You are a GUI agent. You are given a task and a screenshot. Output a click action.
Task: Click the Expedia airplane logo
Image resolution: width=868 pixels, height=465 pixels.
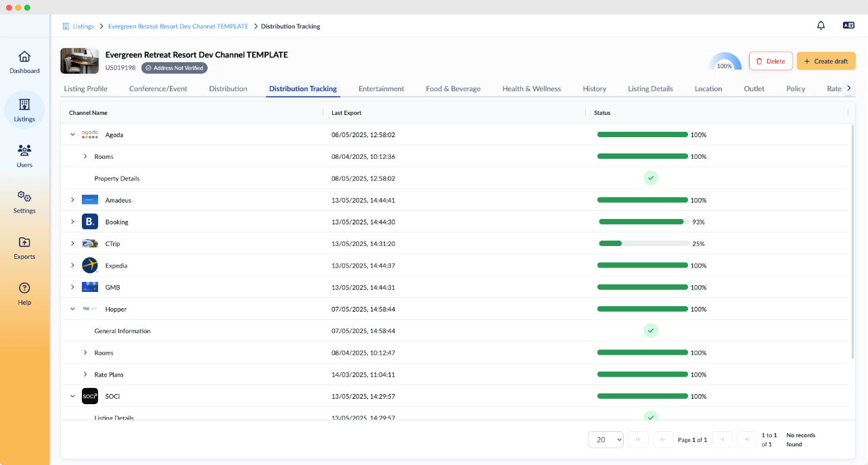(90, 266)
